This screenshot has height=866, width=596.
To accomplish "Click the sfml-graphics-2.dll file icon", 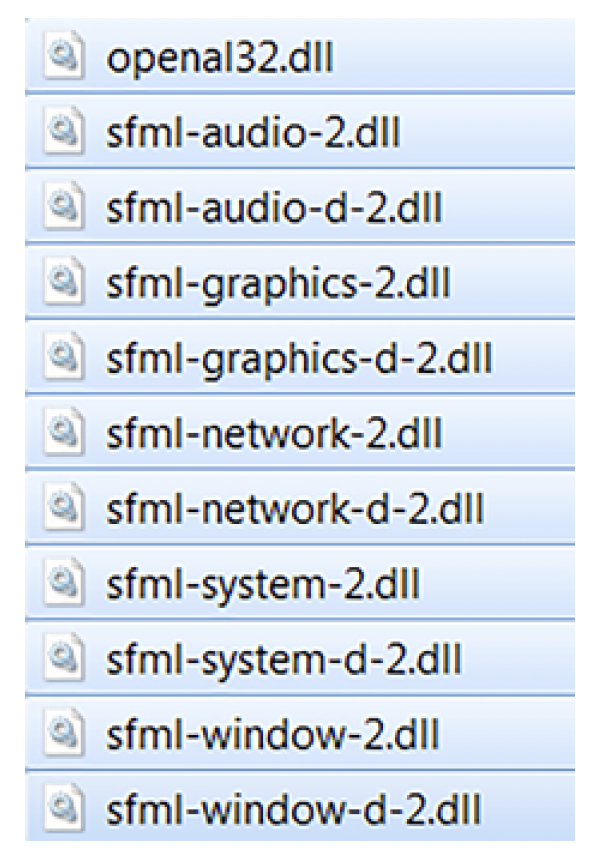I will pyautogui.click(x=65, y=282).
